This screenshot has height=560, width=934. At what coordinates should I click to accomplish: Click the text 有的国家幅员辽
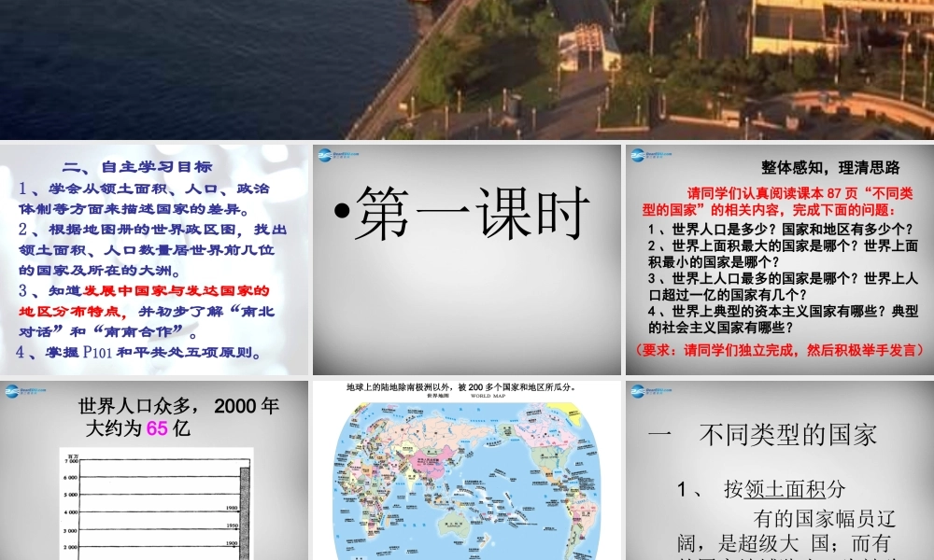(825, 518)
